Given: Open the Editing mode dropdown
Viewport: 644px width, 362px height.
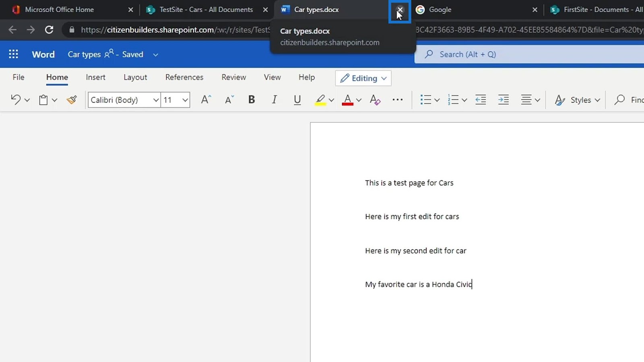Looking at the screenshot, I should coord(363,78).
